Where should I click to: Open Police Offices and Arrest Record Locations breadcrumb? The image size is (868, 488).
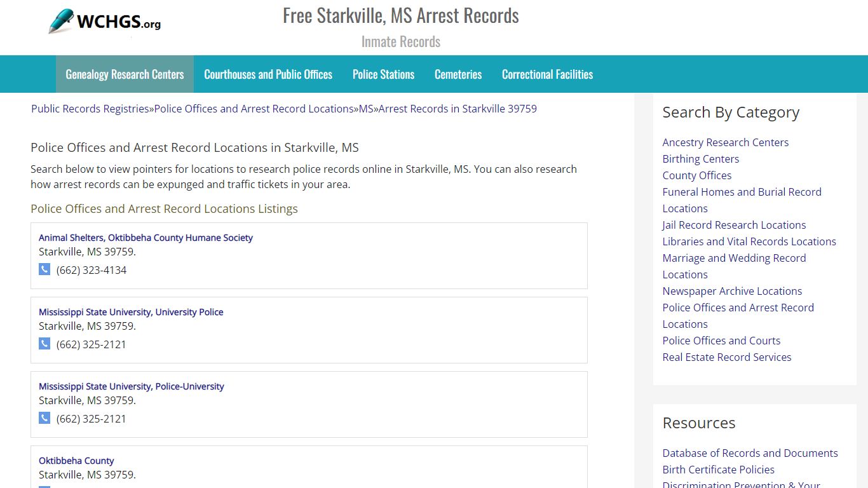point(254,109)
